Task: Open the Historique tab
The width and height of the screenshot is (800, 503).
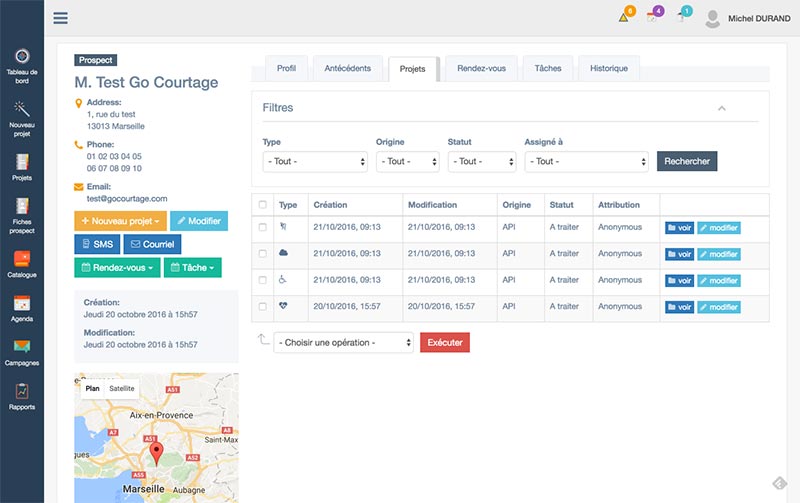Action: [x=608, y=69]
